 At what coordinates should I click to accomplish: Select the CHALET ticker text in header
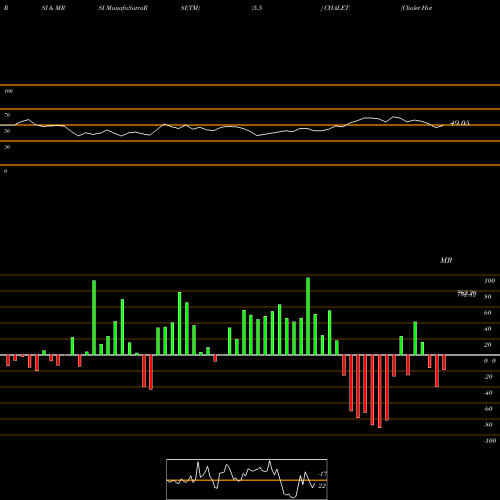337,8
